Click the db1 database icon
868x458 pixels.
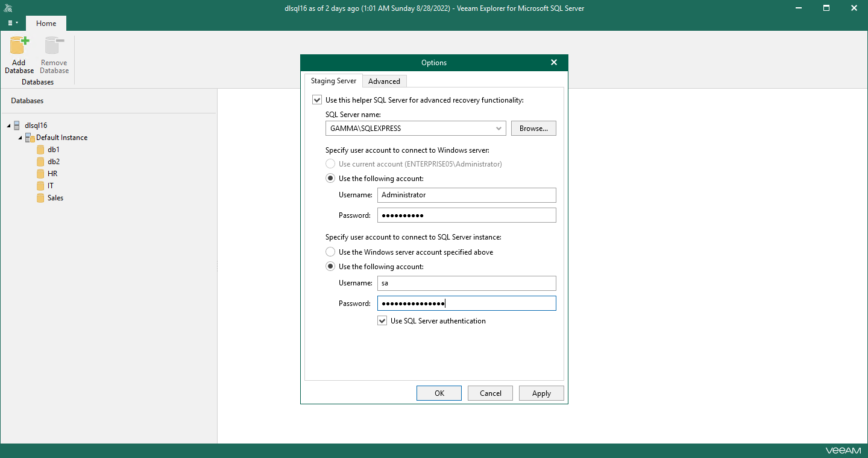[x=40, y=150]
